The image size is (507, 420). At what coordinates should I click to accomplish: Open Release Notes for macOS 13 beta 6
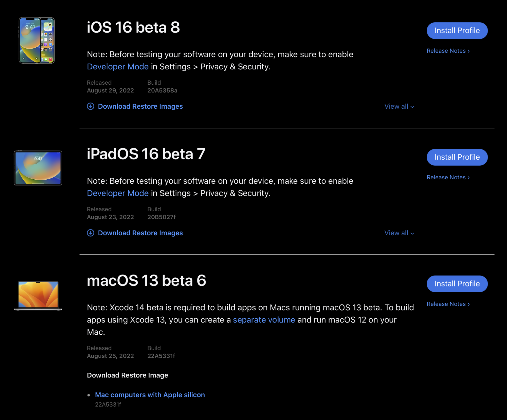pyautogui.click(x=448, y=304)
